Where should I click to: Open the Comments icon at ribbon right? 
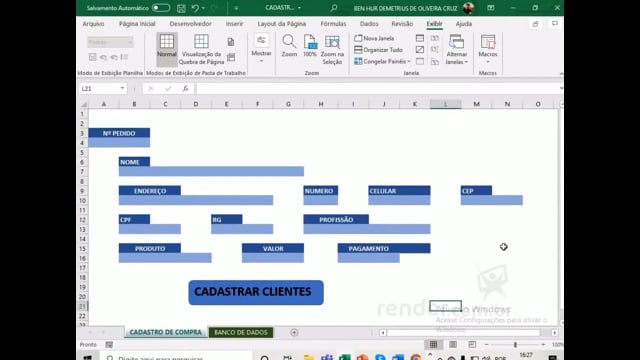click(555, 24)
